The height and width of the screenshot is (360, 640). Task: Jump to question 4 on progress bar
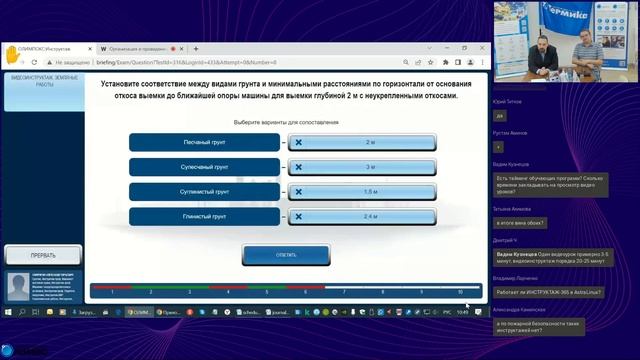coord(228,292)
